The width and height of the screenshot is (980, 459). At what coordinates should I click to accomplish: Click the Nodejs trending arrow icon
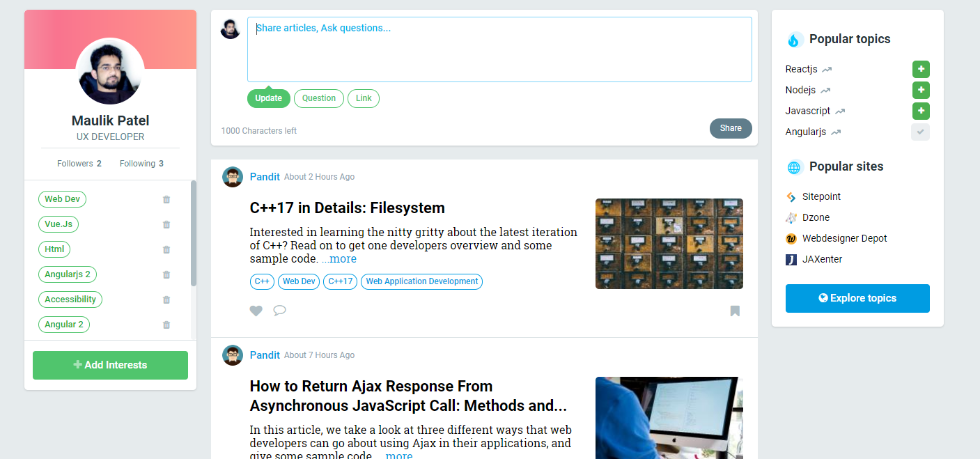[825, 91]
